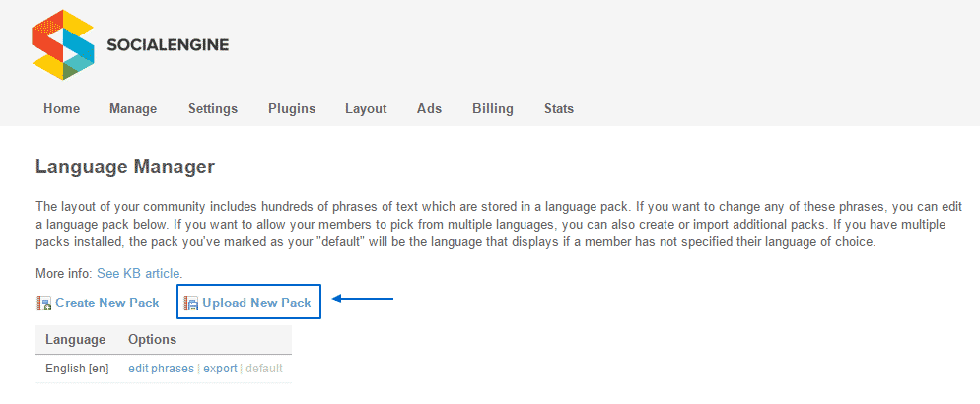Open the Settings menu

click(x=213, y=108)
